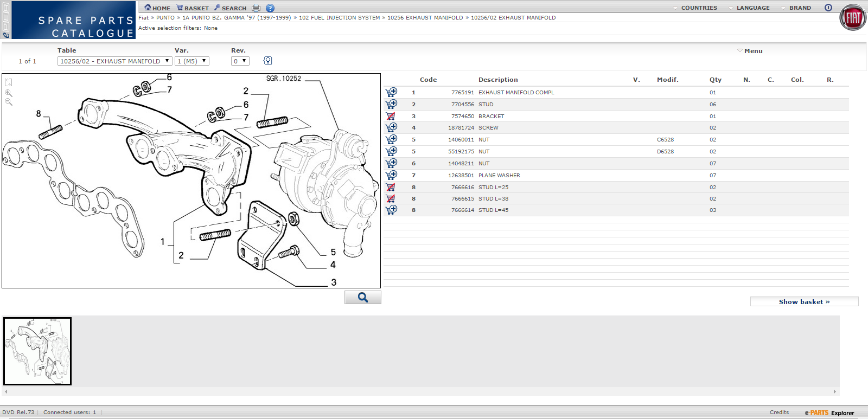
Task: Open the Var. dropdown 1 (M5)
Action: click(x=192, y=61)
